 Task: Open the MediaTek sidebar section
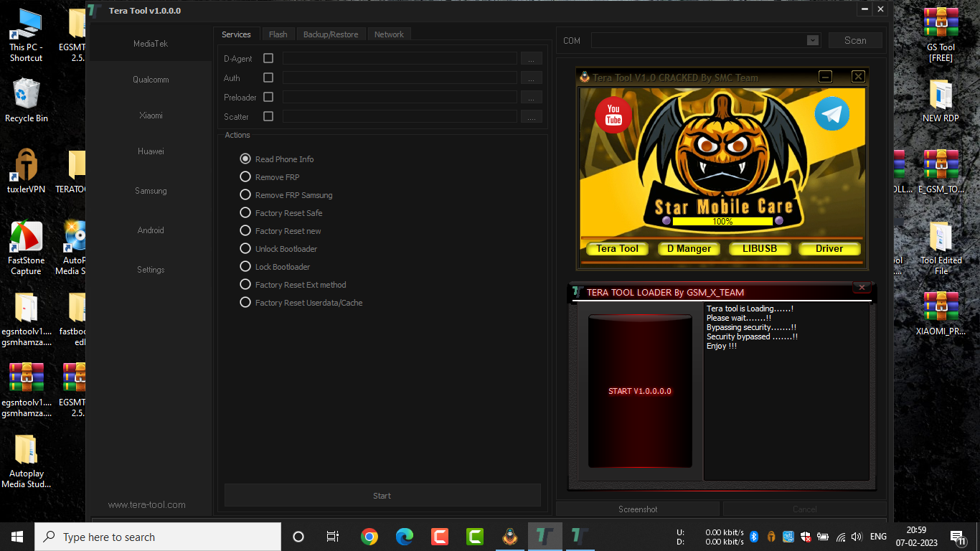[151, 44]
